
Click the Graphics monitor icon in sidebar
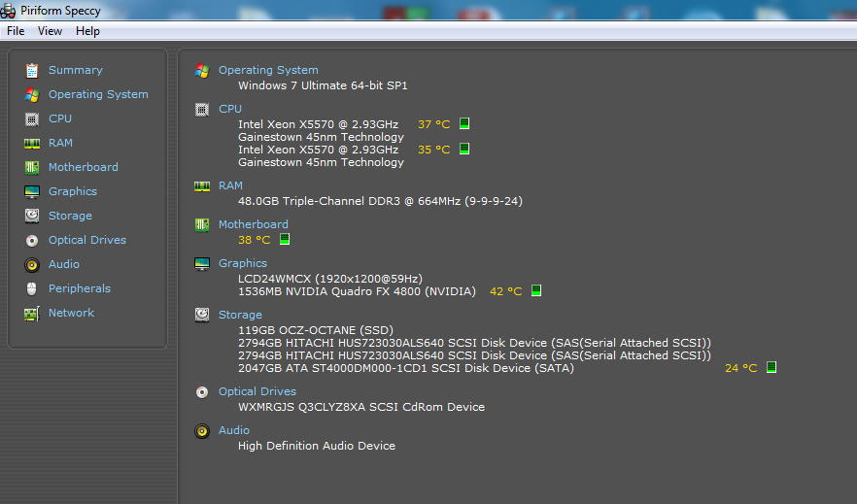click(x=32, y=191)
